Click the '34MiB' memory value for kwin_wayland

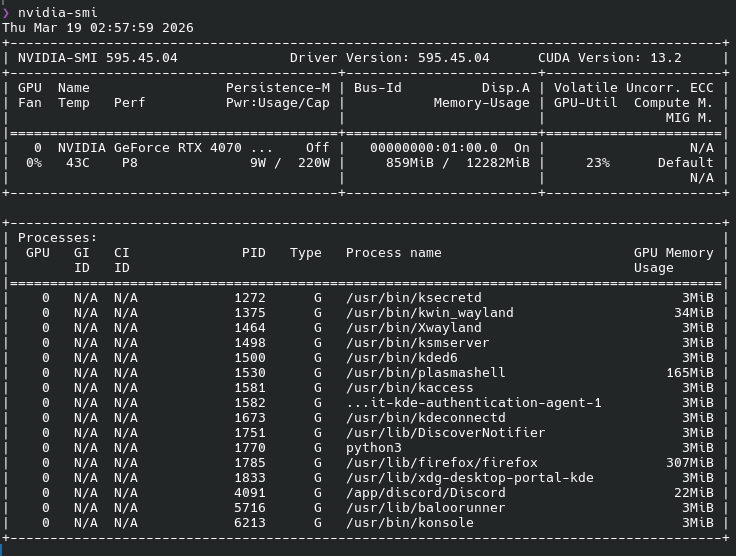(694, 313)
